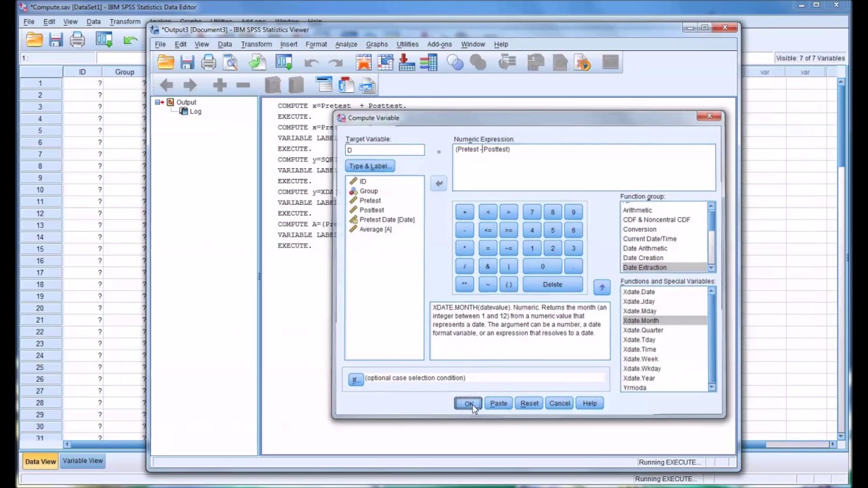Click the Go to Variable red arrow icon
The width and height of the screenshot is (868, 488).
407,63
